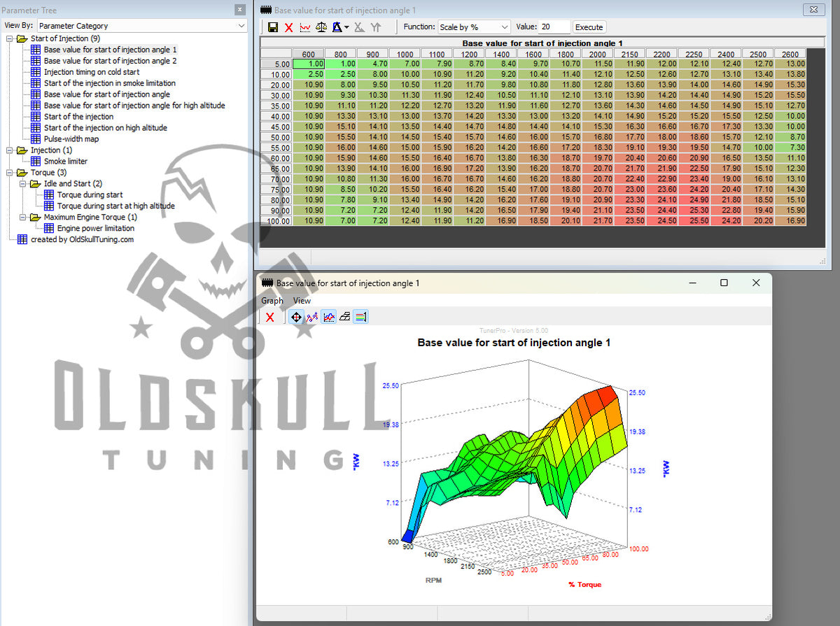840x626 pixels.
Task: Select the 55.00 row header
Action: click(276, 148)
